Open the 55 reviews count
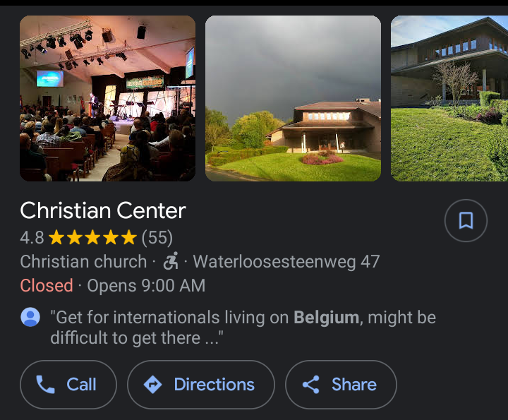508x420 pixels. (157, 238)
